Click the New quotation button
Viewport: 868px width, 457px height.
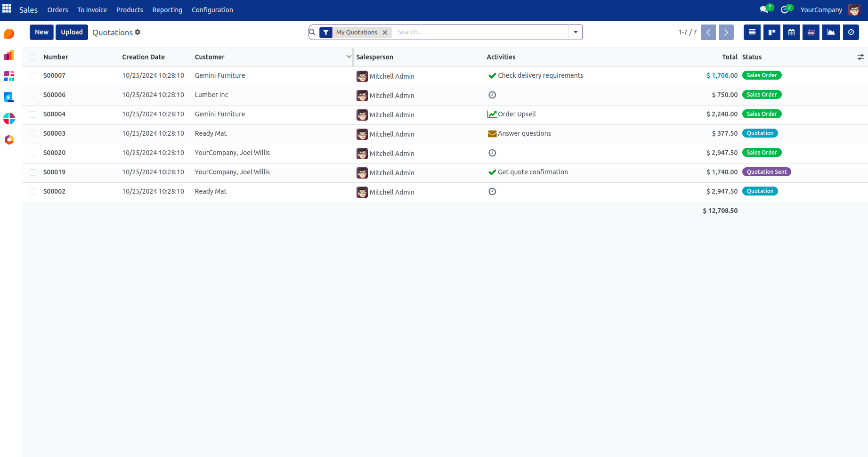click(x=41, y=32)
